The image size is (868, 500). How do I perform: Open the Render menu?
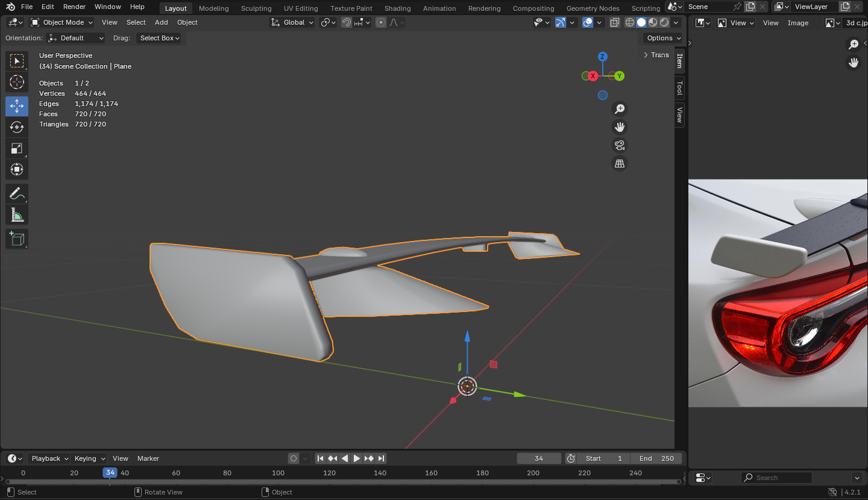coord(74,7)
